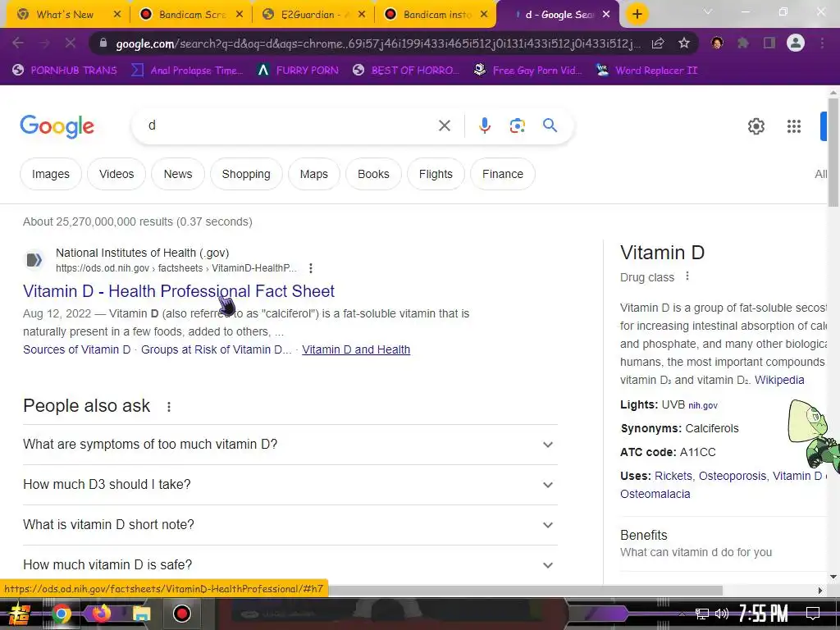Viewport: 840px width, 630px height.
Task: Open Word Replacer II bookmark
Action: pos(646,71)
